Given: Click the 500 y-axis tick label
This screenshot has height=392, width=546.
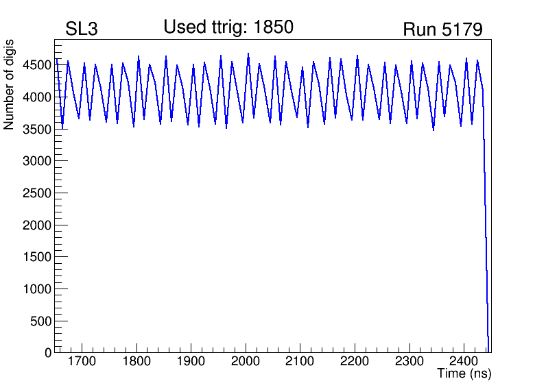Looking at the screenshot, I should click(39, 321).
